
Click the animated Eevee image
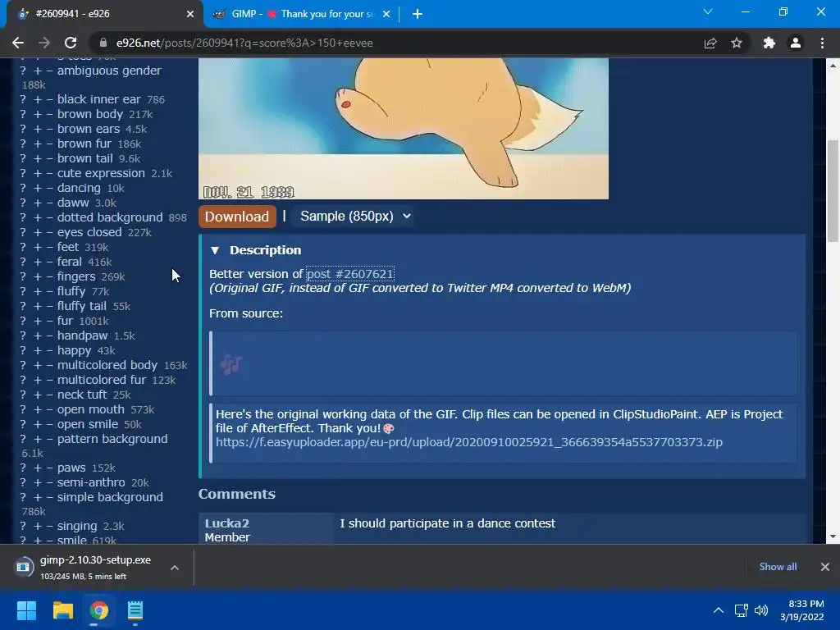click(404, 129)
